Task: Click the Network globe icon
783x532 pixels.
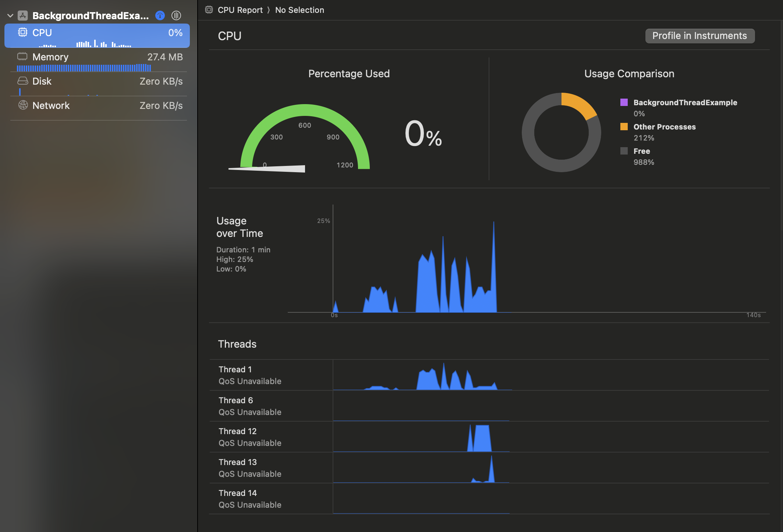Action: tap(23, 105)
